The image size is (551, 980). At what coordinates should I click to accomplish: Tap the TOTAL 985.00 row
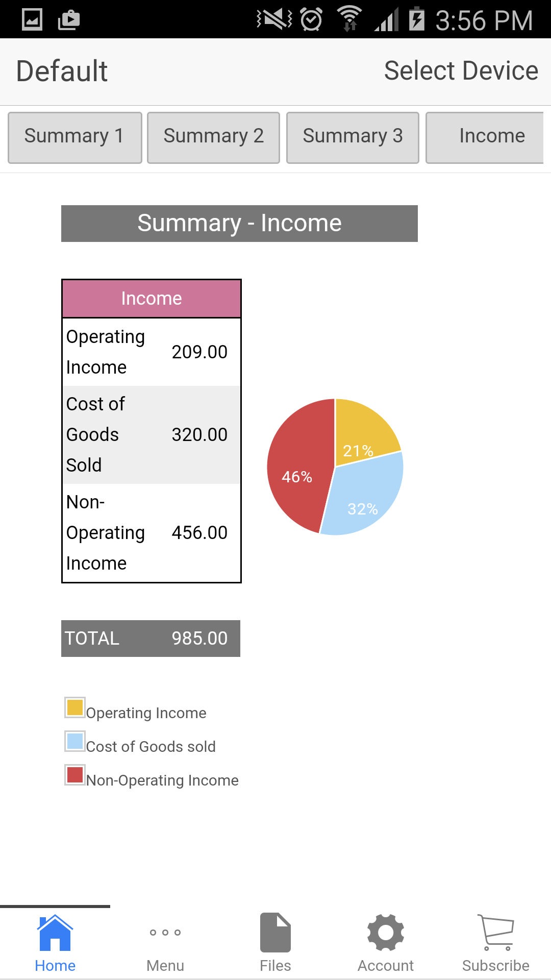point(151,638)
